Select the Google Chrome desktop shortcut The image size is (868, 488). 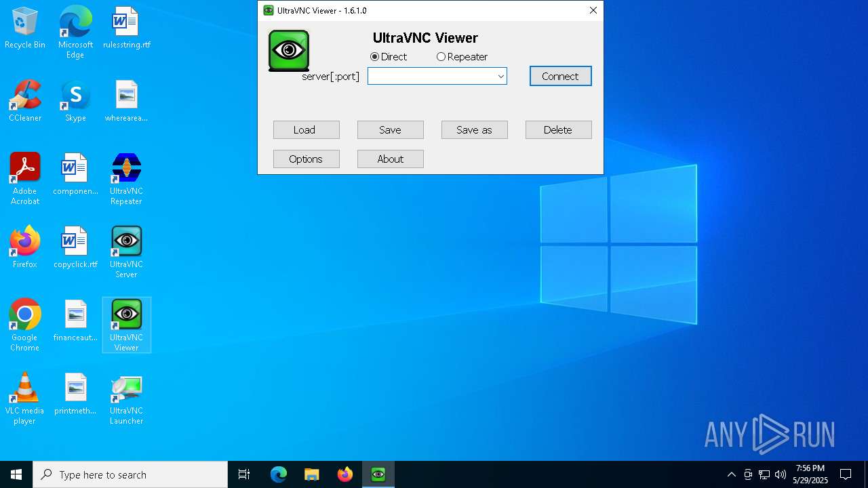pos(25,325)
